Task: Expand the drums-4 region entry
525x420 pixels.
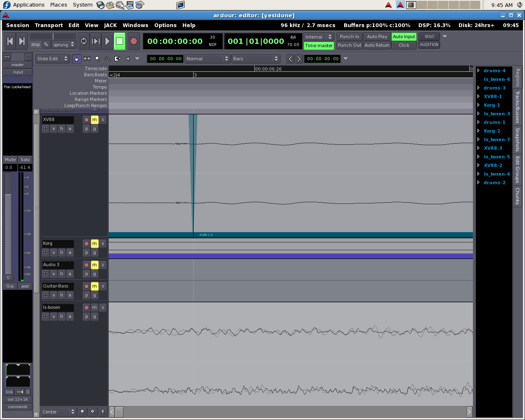Action: pyautogui.click(x=479, y=71)
